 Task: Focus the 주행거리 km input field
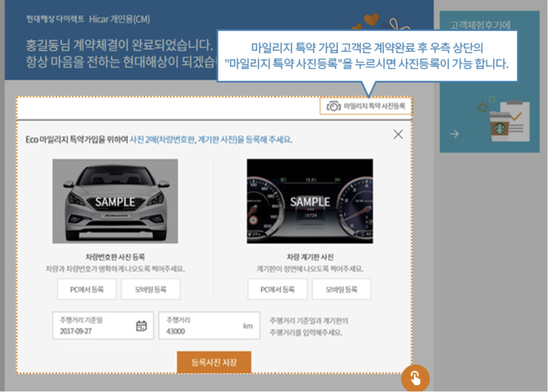(x=209, y=325)
